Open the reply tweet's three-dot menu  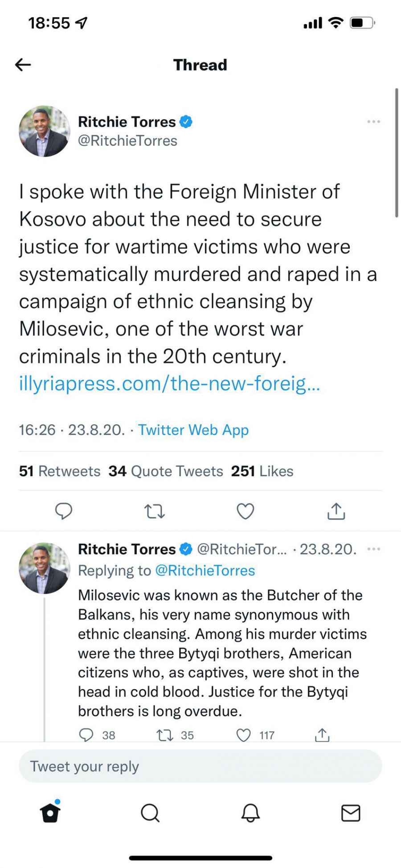[373, 549]
